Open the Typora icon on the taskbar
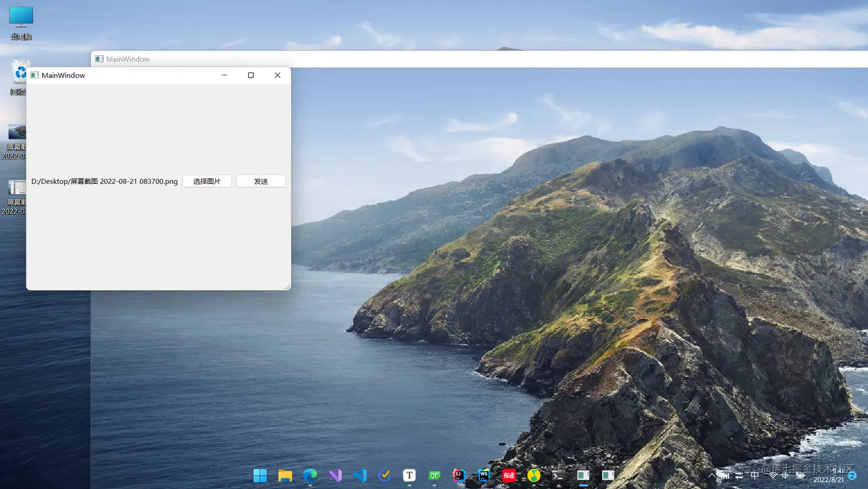868x489 pixels. click(409, 475)
